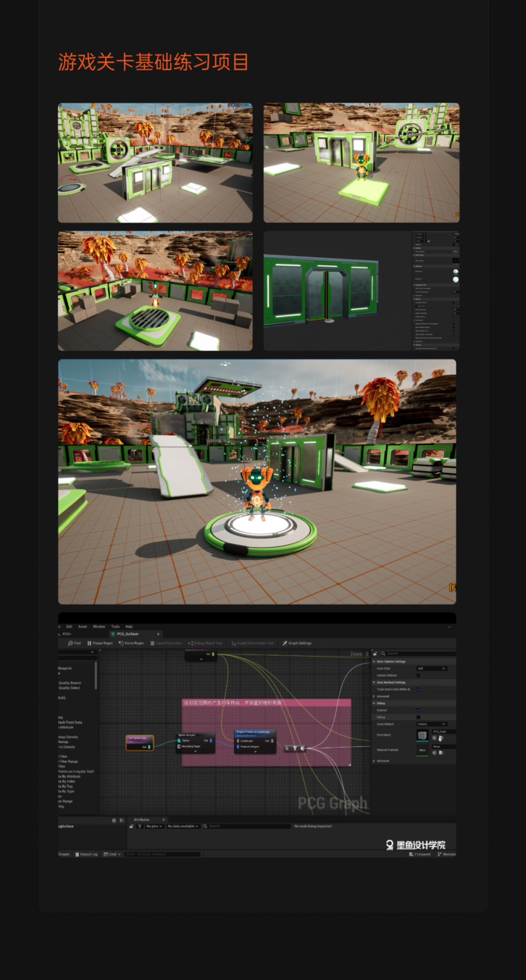The width and height of the screenshot is (526, 980).
Task: Enable the Include Children checkbox
Action: click(x=418, y=675)
